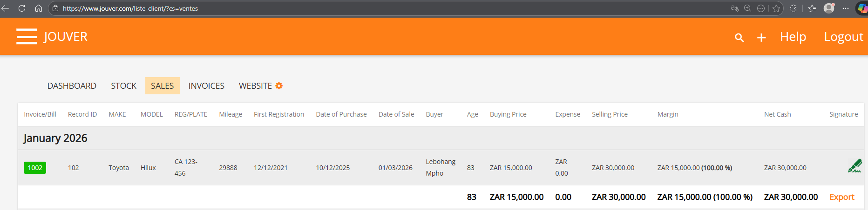
Task: Click the green signature pen icon
Action: 854,166
